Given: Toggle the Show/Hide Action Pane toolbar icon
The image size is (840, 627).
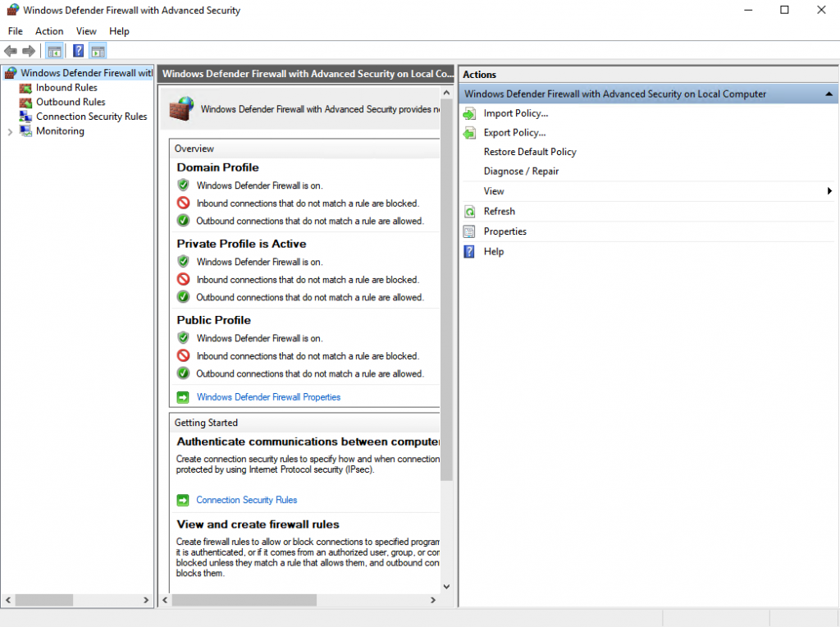Looking at the screenshot, I should 98,51.
